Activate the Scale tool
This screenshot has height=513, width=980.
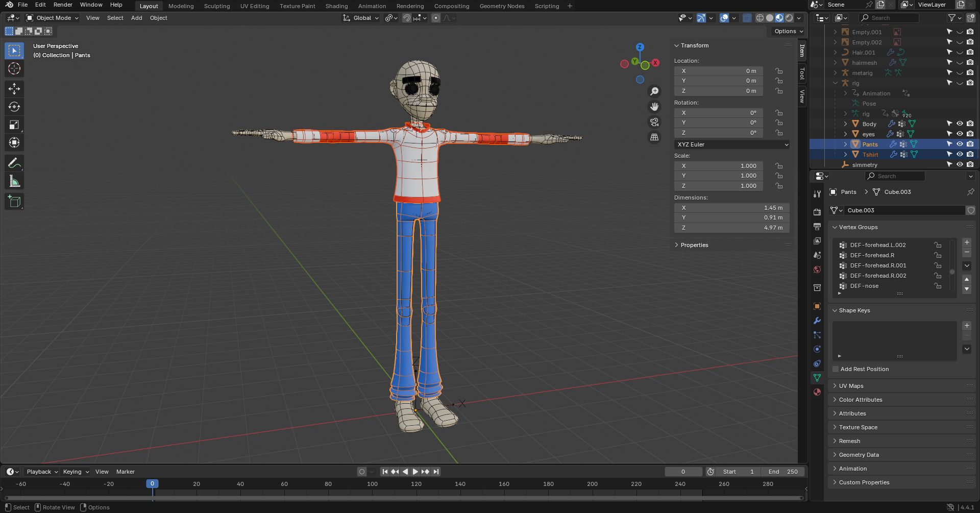click(14, 125)
